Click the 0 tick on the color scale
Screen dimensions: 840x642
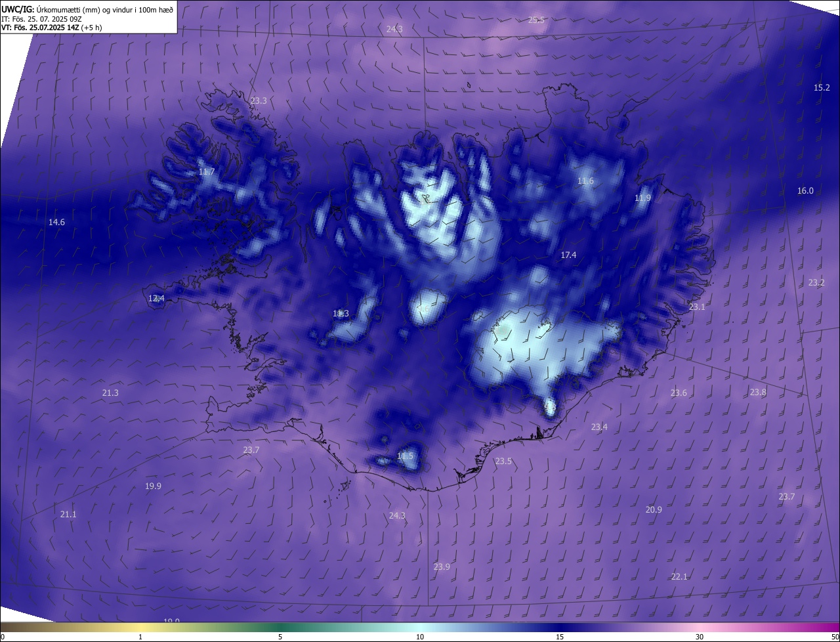click(x=3, y=637)
